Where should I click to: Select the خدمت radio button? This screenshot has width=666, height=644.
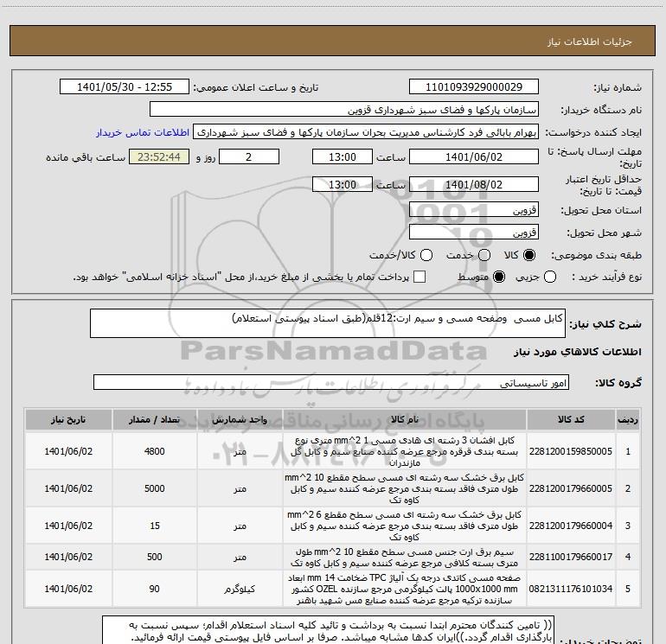pyautogui.click(x=484, y=255)
